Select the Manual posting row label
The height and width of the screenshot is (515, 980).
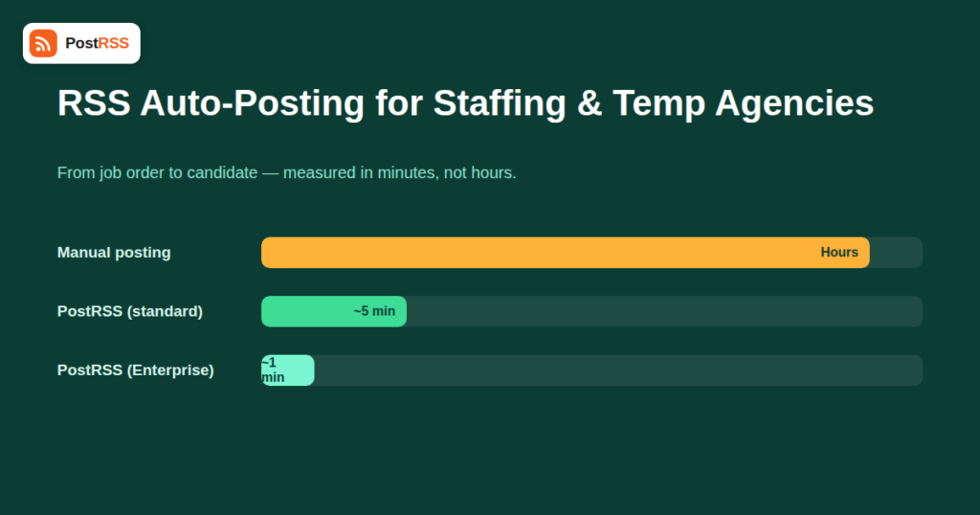coord(114,253)
